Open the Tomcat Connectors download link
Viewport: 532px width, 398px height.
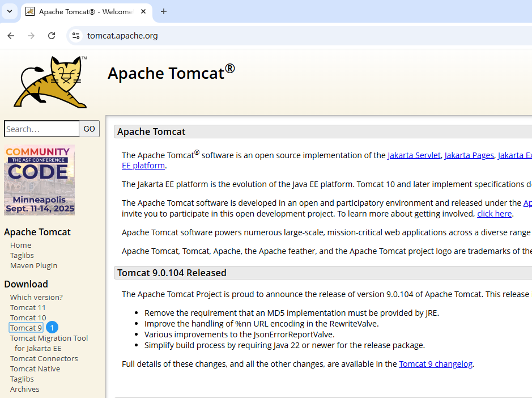(44, 359)
